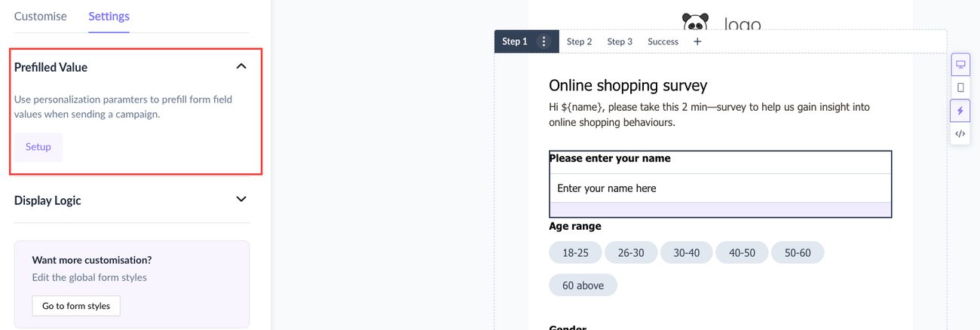This screenshot has width=980, height=330.
Task: Open the Customise tab
Action: (x=41, y=16)
